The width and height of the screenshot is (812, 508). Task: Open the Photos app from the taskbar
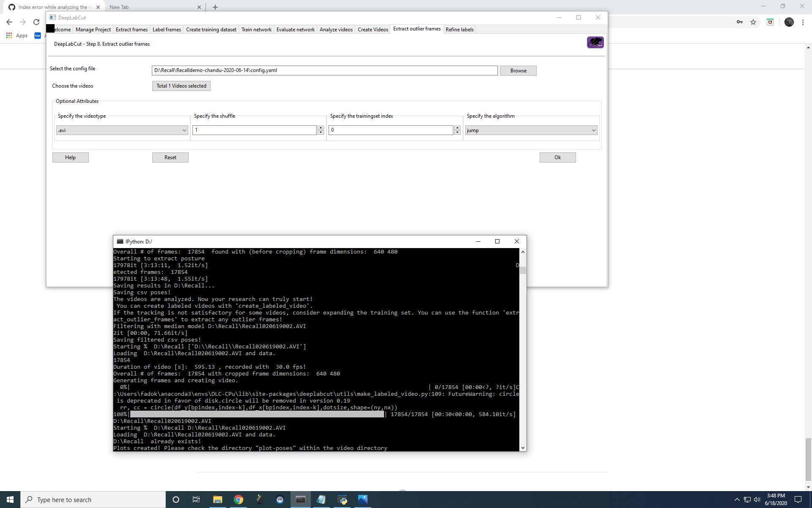click(x=362, y=500)
